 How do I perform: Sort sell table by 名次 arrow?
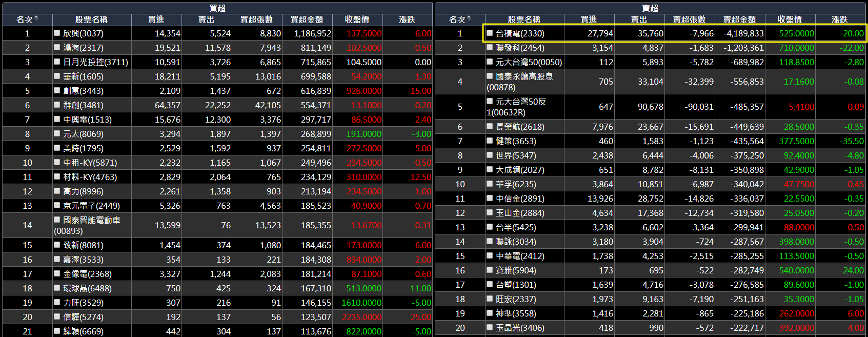pos(469,19)
